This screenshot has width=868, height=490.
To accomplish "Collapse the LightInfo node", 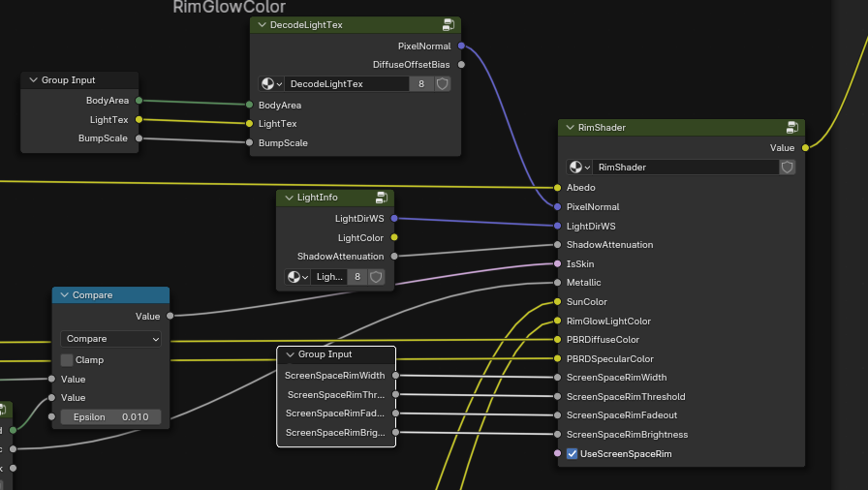I will (288, 198).
